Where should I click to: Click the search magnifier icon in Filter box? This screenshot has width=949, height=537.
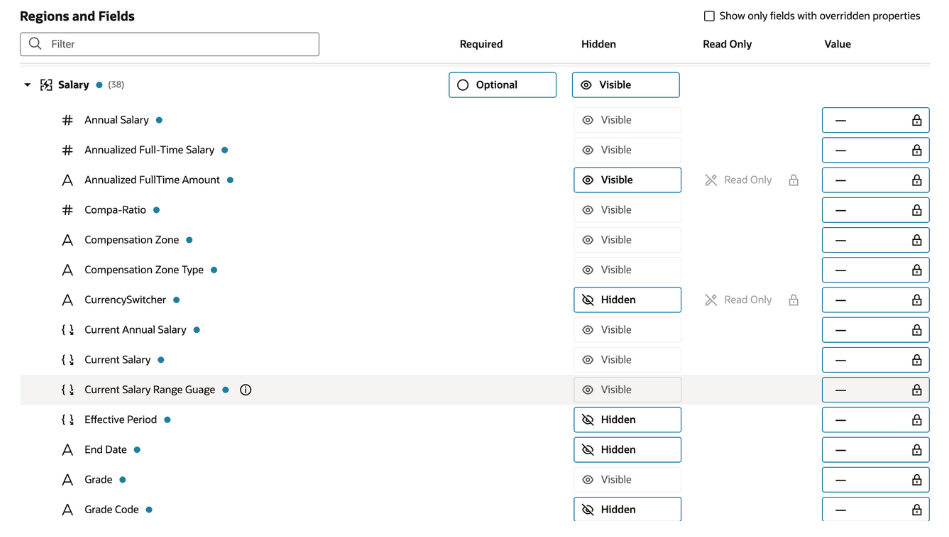point(36,44)
